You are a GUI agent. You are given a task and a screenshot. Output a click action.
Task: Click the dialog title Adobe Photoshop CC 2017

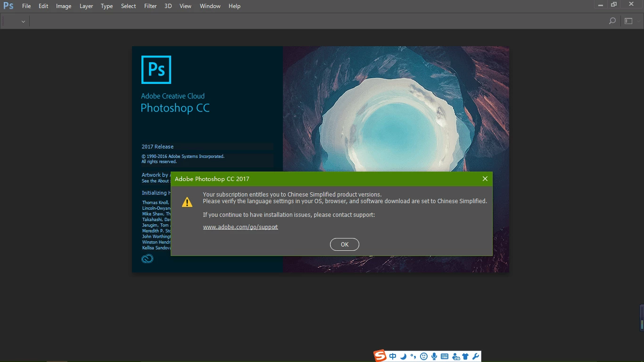point(212,179)
